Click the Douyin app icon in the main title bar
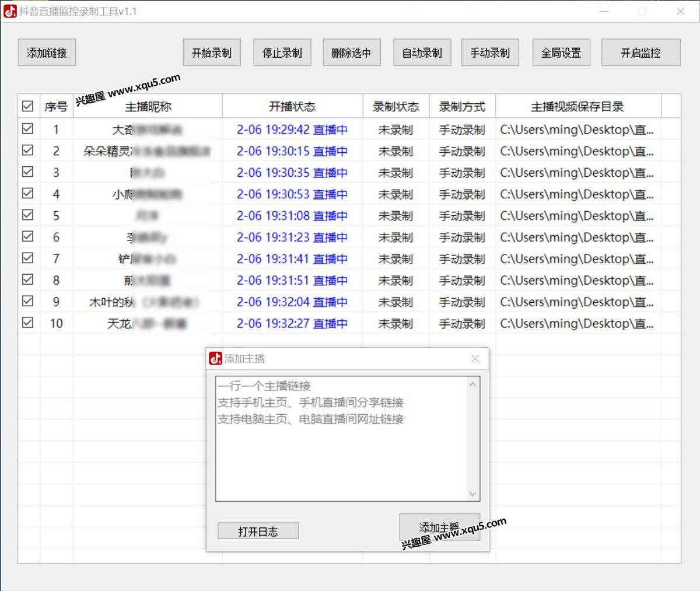This screenshot has height=591, width=700. pos(10,11)
